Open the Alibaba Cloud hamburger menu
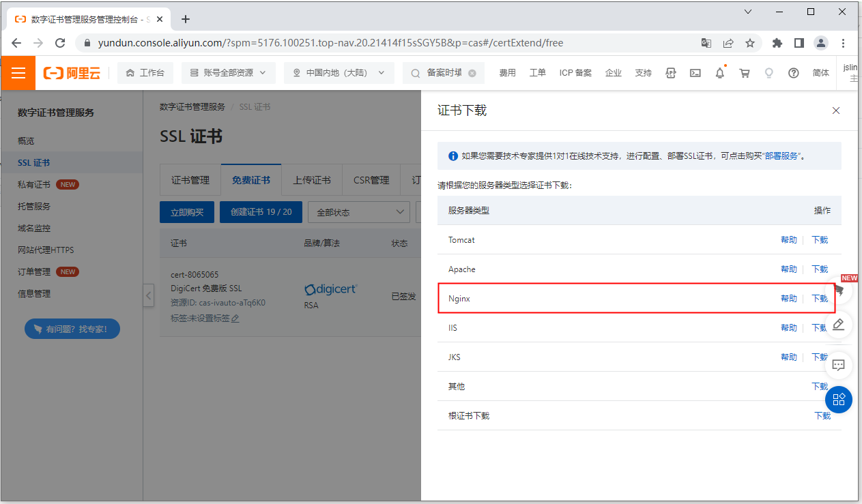Viewport: 862px width, 504px height. [18, 73]
